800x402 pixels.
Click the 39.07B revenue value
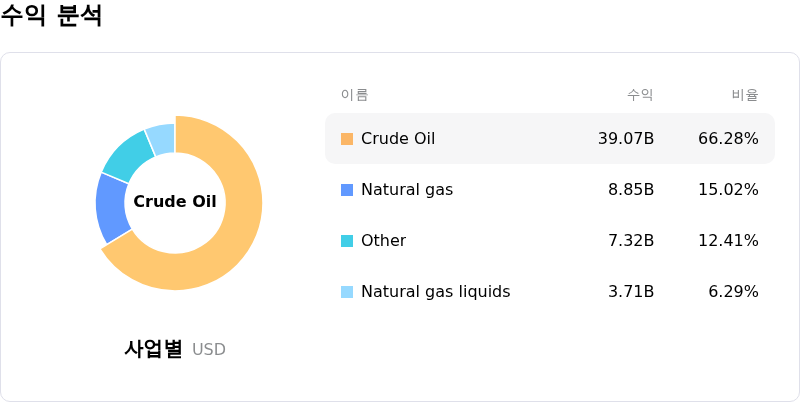(626, 139)
